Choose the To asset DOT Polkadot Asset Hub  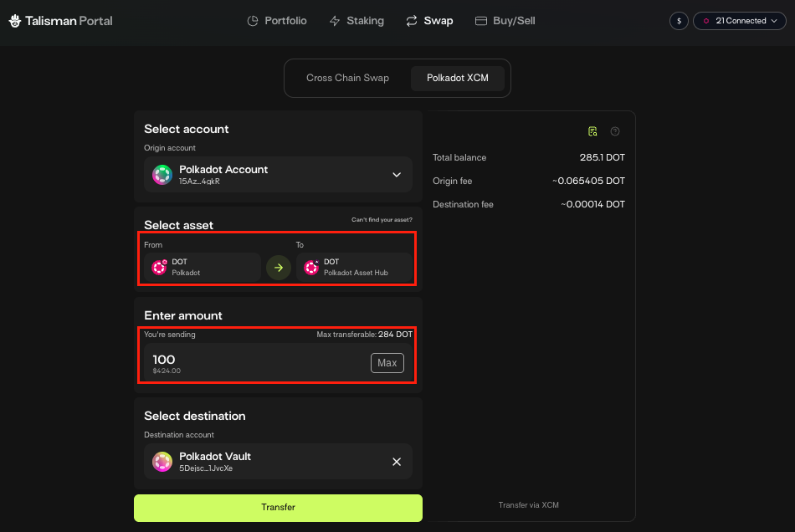pos(354,267)
